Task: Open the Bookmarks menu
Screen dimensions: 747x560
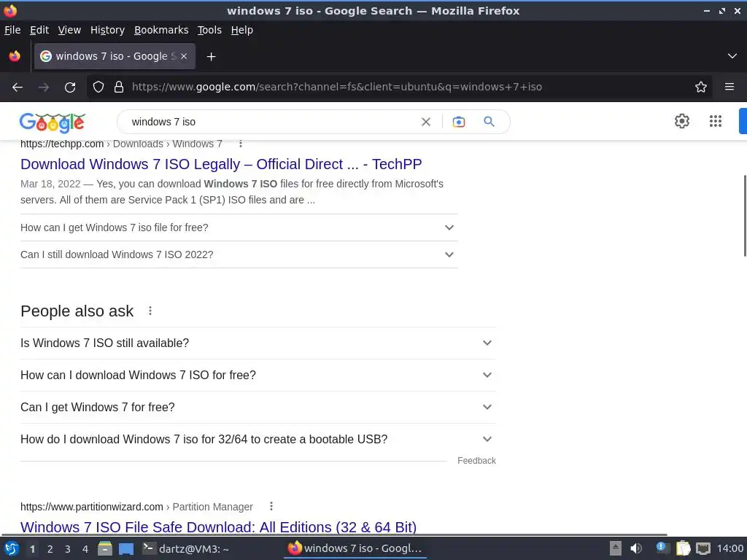Action: [161, 30]
